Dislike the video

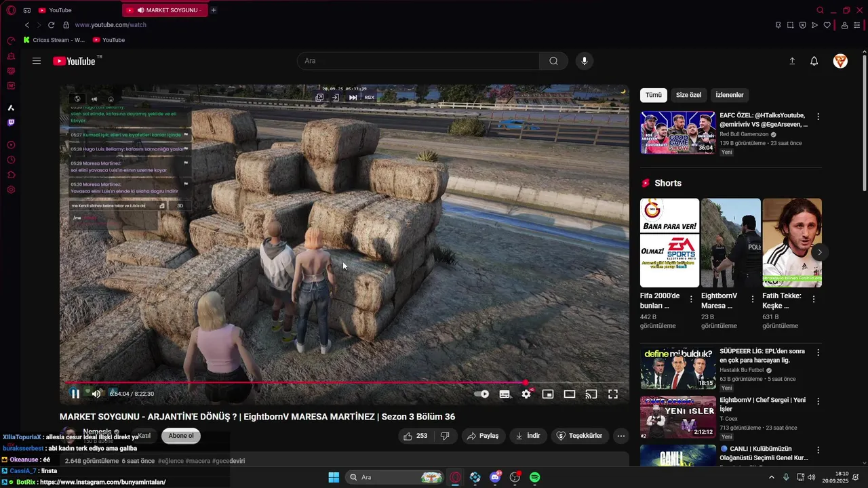445,436
